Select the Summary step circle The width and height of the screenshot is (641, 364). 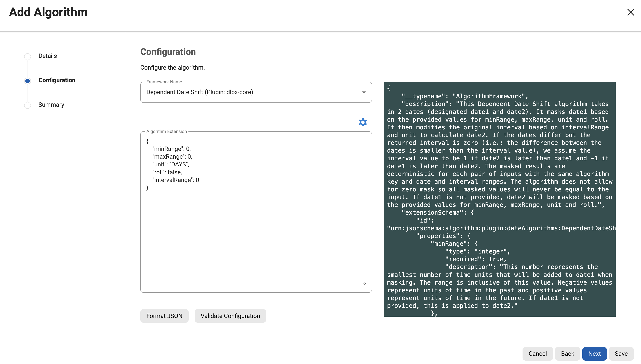click(x=28, y=105)
